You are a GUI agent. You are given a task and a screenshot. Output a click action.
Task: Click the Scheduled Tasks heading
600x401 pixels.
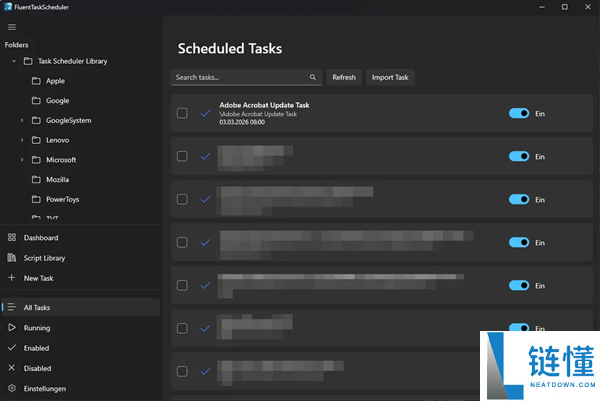click(230, 49)
